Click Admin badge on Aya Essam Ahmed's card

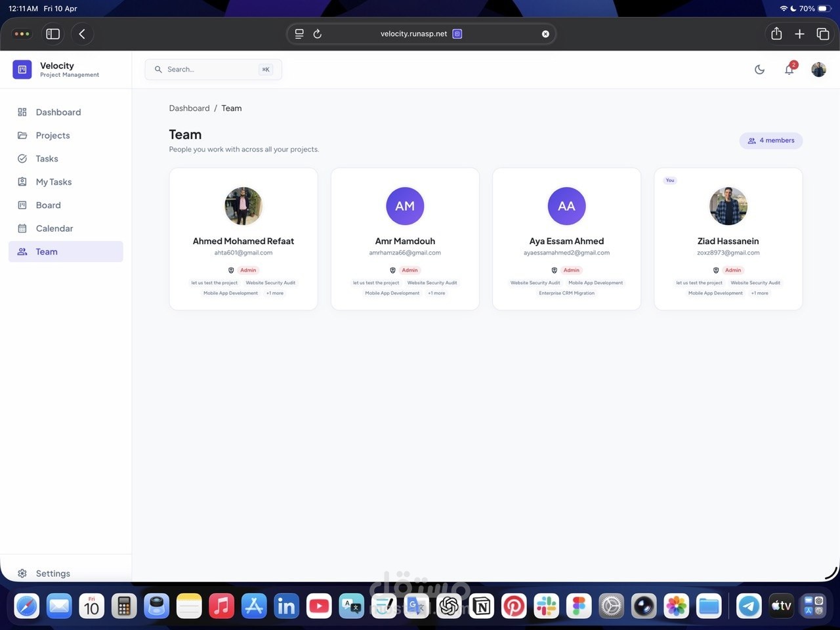click(572, 270)
